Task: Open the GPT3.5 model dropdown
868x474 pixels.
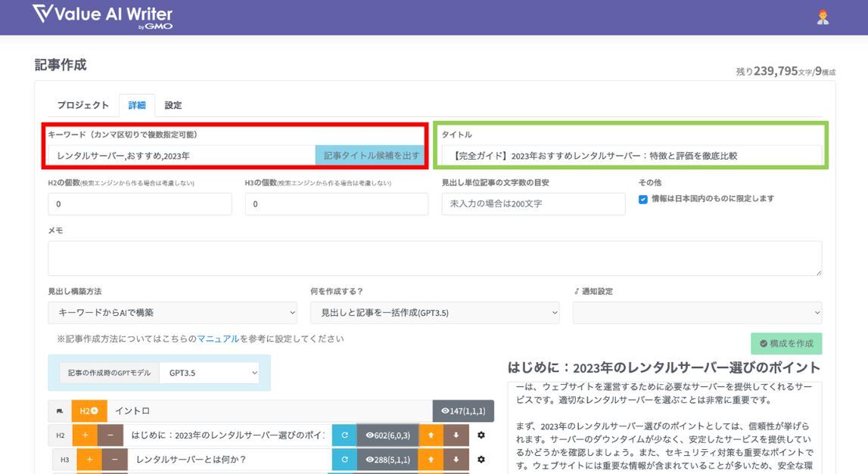Action: (x=210, y=373)
